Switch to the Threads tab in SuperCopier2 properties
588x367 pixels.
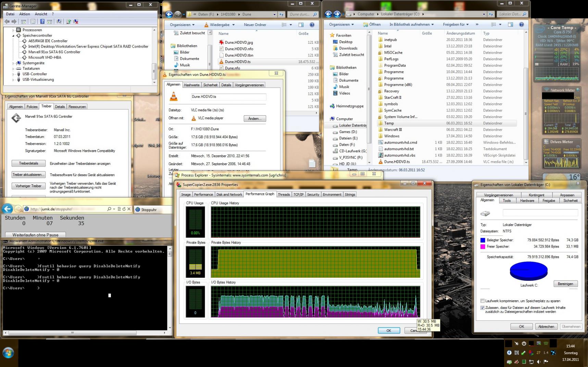coord(284,194)
